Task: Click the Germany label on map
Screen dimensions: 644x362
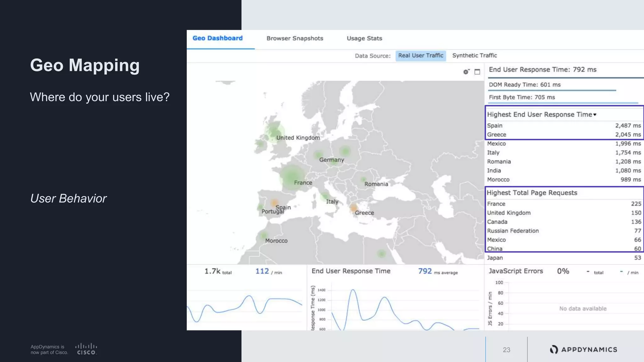Action: pos(332,160)
